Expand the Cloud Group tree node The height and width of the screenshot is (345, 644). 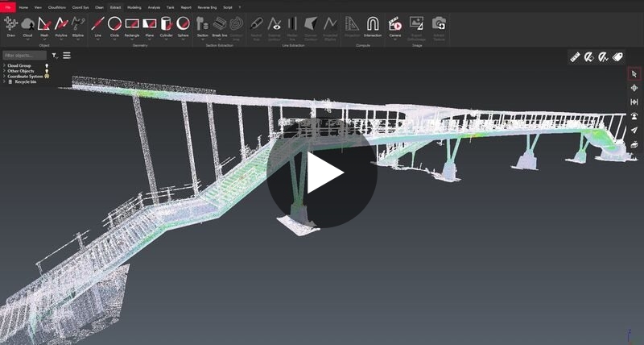[4, 65]
